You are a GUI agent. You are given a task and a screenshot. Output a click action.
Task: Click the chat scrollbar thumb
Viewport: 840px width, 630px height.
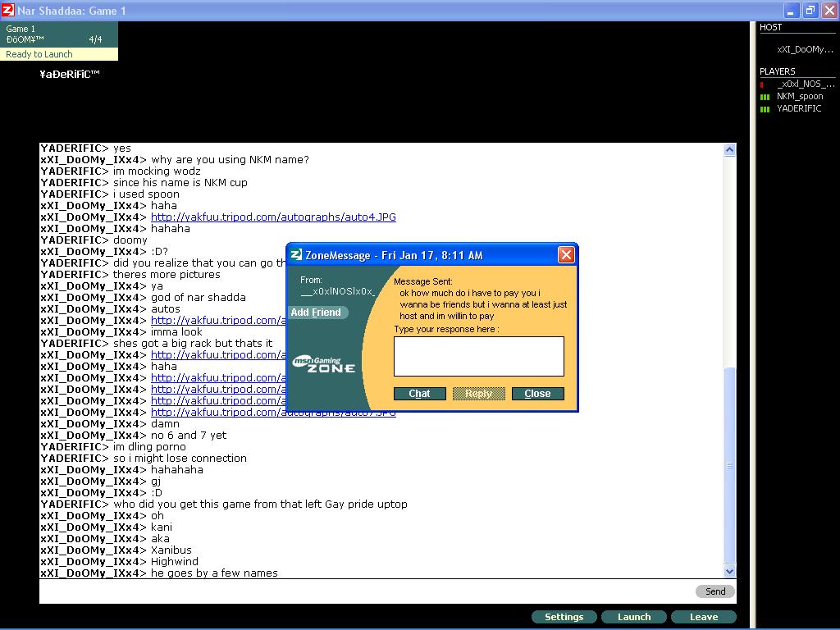tap(730, 463)
